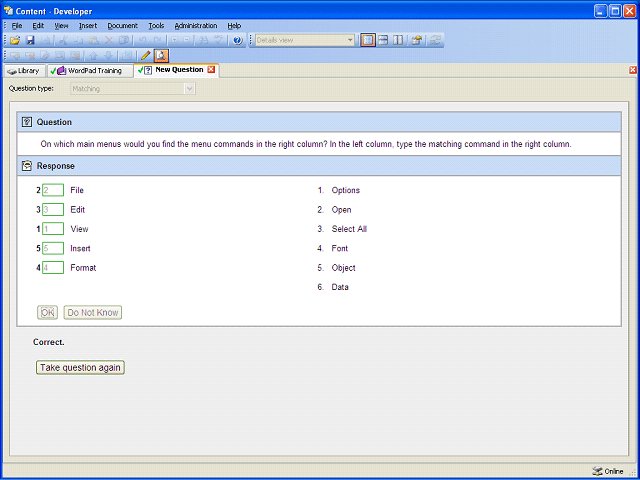
Task: Open the Administration menu
Action: (196, 26)
